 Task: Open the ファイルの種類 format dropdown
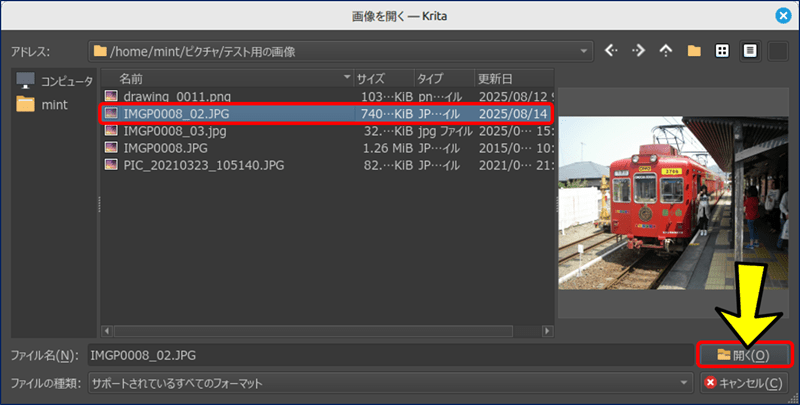tap(684, 383)
